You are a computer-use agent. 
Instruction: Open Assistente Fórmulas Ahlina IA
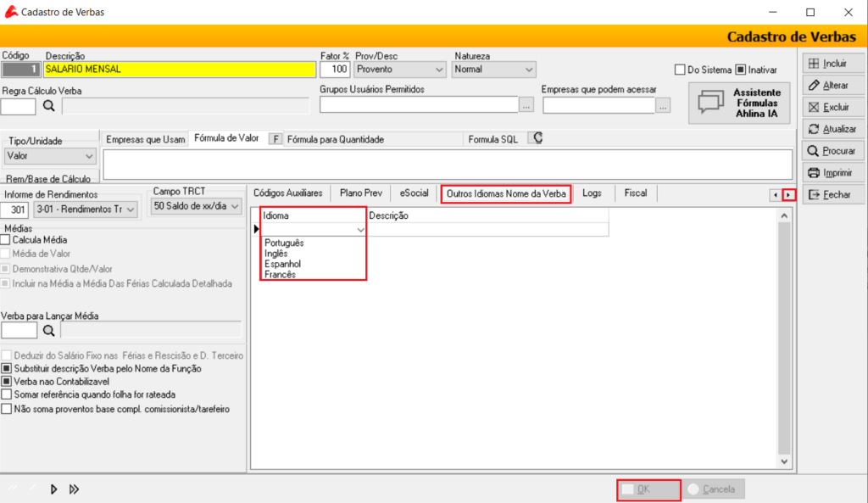[x=739, y=103]
